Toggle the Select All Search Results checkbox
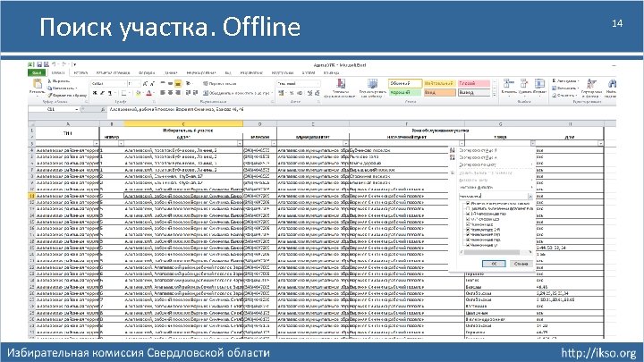 (468, 204)
